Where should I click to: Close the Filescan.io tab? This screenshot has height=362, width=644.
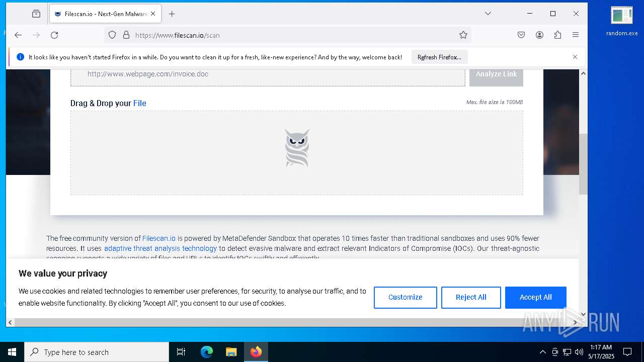[153, 14]
